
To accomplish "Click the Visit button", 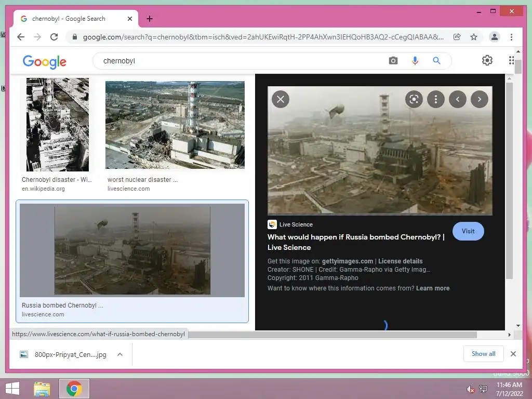I will pos(468,231).
